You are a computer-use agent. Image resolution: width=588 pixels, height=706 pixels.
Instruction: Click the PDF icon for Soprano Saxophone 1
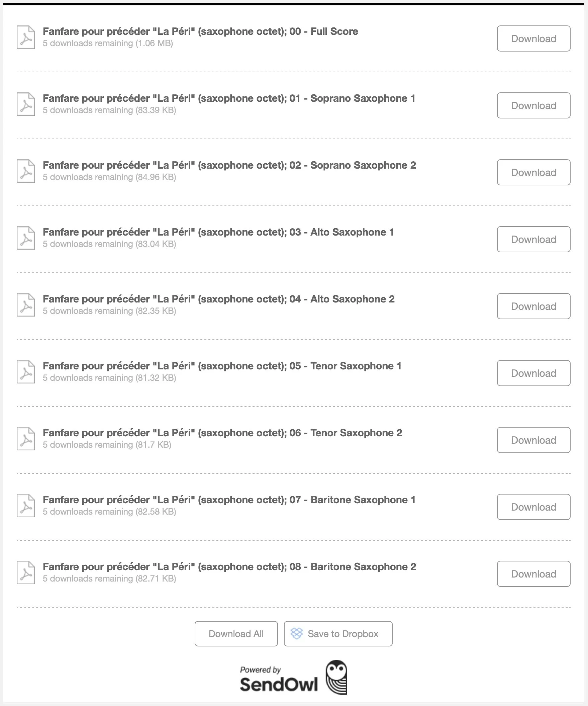(x=26, y=104)
